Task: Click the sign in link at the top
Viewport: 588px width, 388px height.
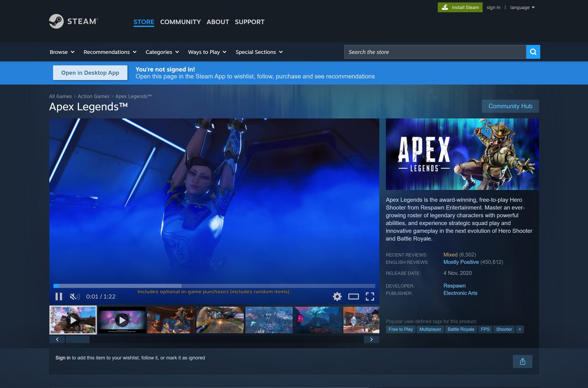Action: click(493, 7)
